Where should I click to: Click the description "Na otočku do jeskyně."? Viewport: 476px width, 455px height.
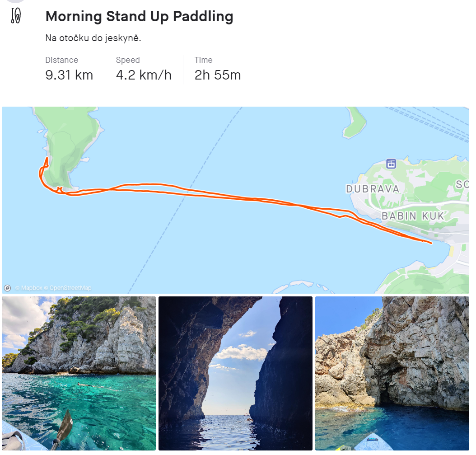tap(93, 38)
